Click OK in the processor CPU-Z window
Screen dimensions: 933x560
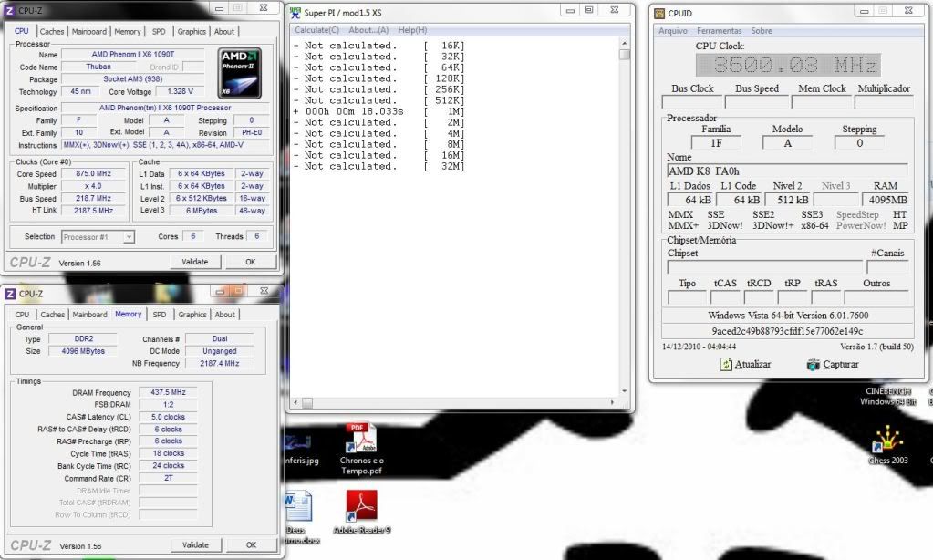[251, 262]
